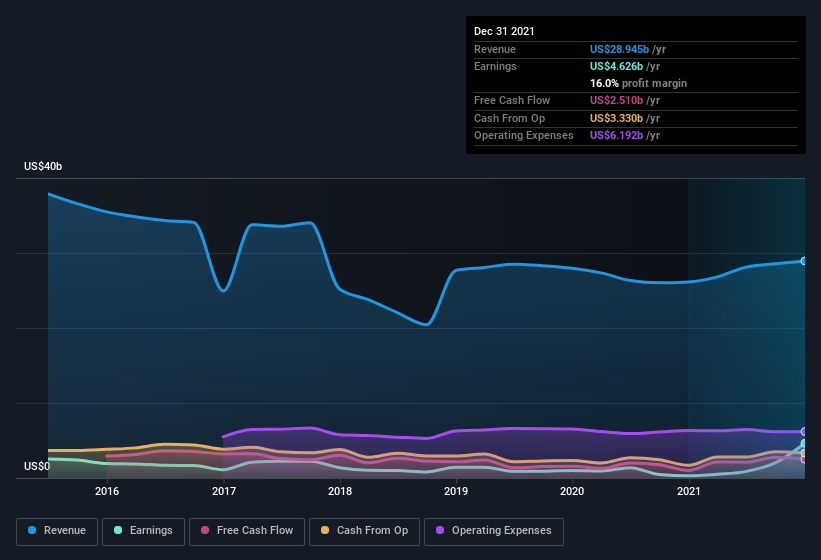Click the US$40b y-axis label
The image size is (821, 560).
click(43, 166)
